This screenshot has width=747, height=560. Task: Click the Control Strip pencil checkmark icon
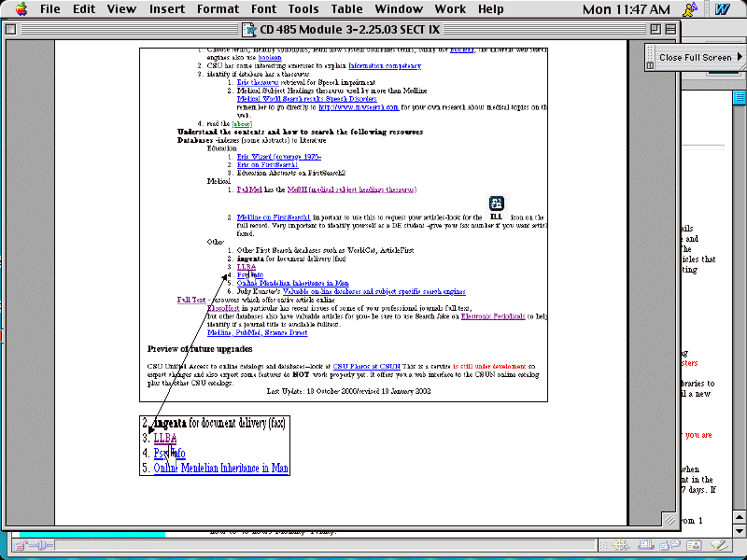point(719,545)
